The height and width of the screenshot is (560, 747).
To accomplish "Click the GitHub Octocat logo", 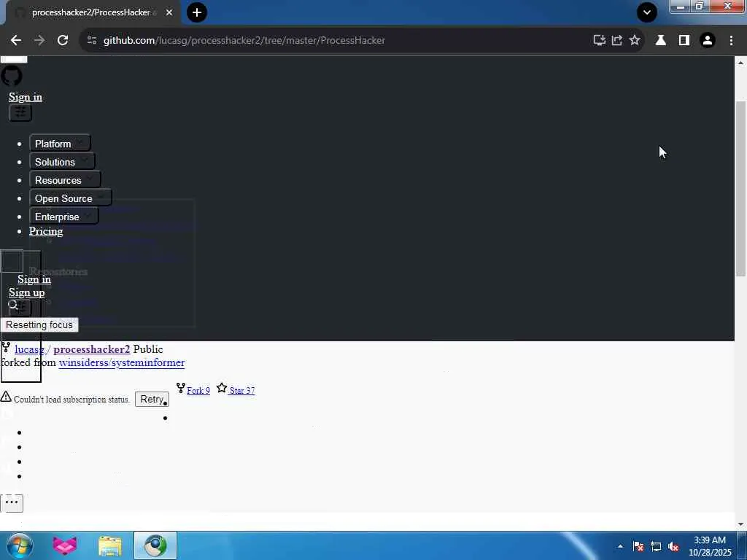I will 12,76.
